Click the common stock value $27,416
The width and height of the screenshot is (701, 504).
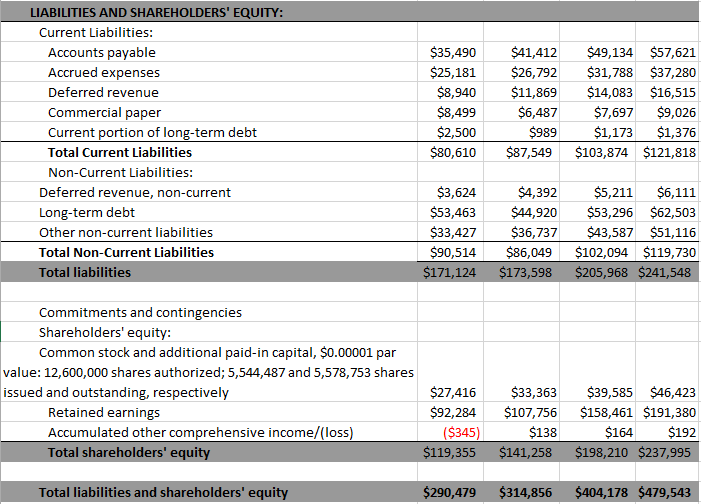click(x=452, y=392)
